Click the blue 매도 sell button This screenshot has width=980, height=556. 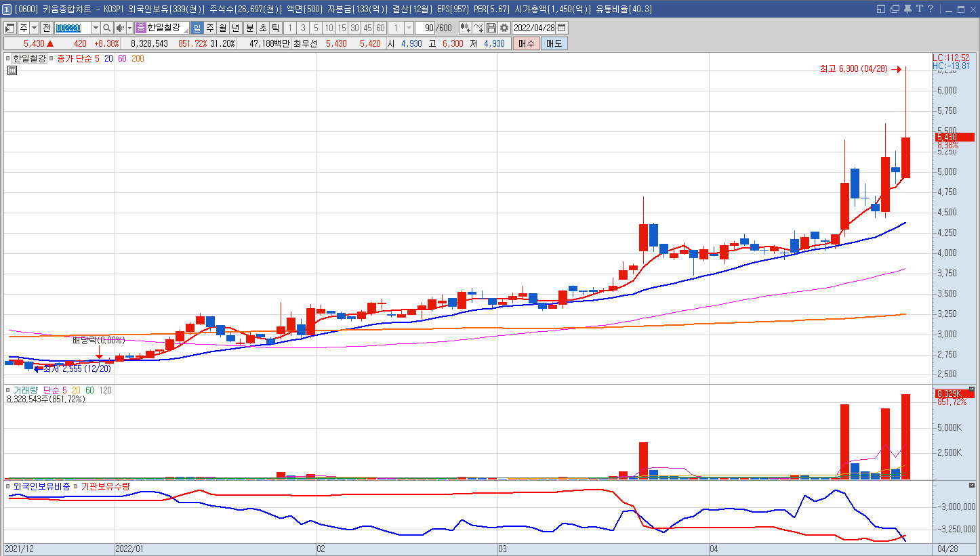(554, 43)
